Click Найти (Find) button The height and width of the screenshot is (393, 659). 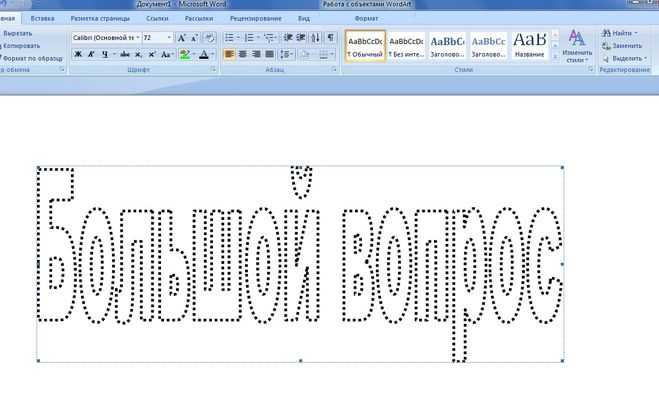(620, 33)
